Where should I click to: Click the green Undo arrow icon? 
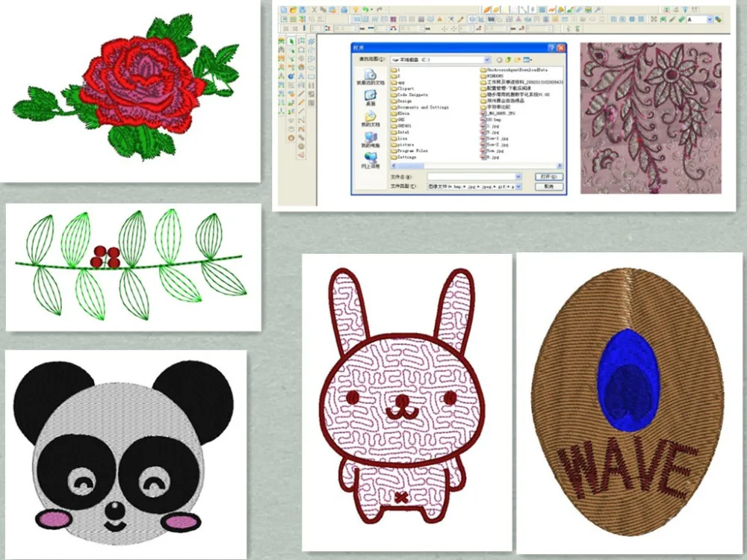[365, 10]
